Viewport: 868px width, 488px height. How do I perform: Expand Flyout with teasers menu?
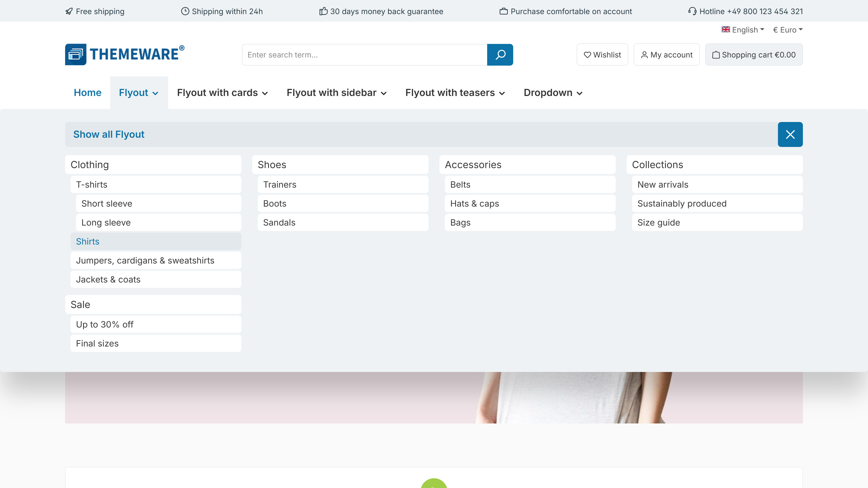click(455, 93)
